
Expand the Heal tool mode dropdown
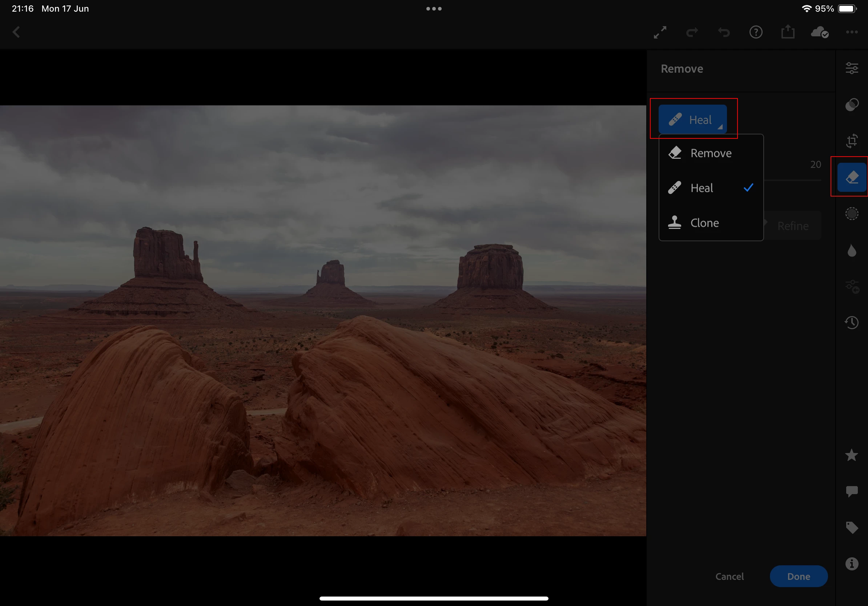(692, 120)
